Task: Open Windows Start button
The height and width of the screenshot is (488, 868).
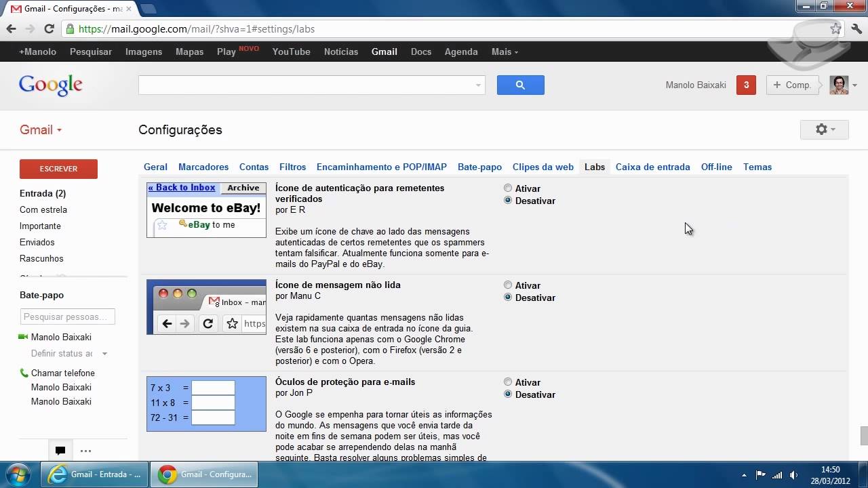Action: coord(18,474)
